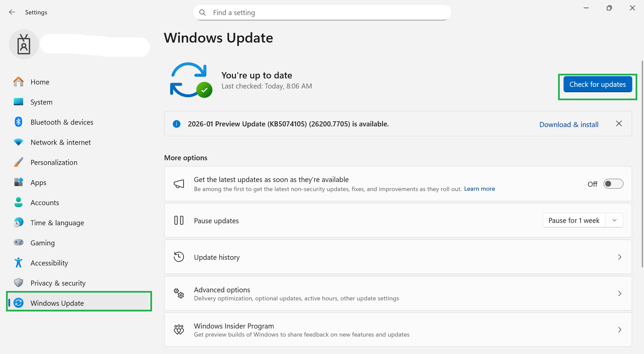Click the Advanced options gears icon
The width and height of the screenshot is (644, 354).
click(x=179, y=293)
